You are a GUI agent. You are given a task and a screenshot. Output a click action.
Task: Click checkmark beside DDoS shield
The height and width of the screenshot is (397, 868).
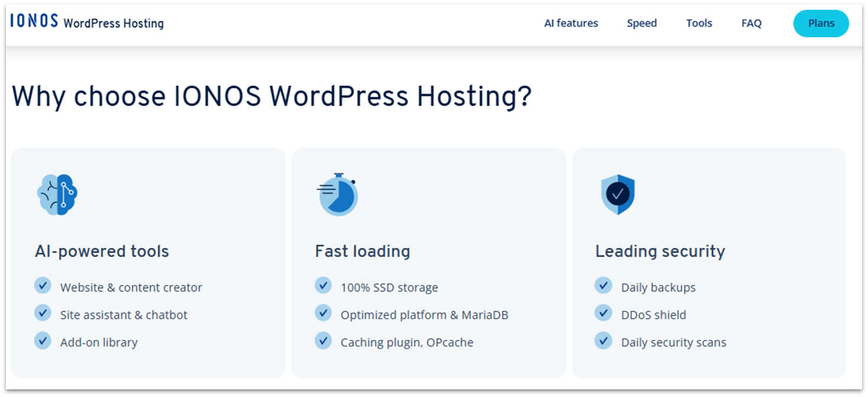coord(603,313)
